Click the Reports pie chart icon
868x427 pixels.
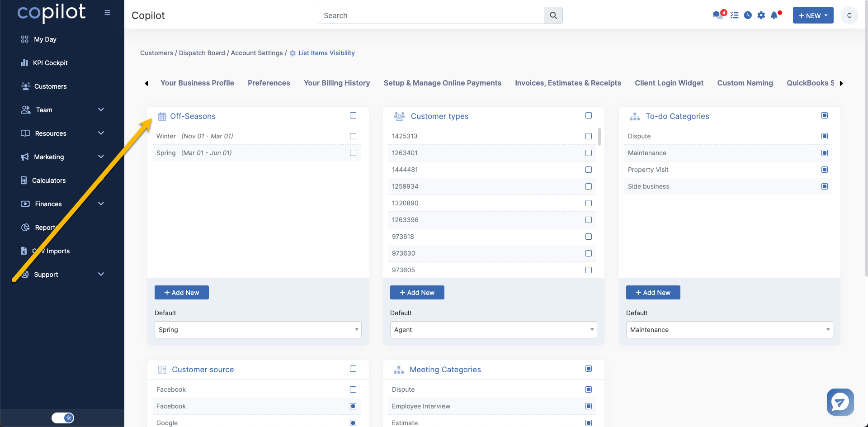25,228
